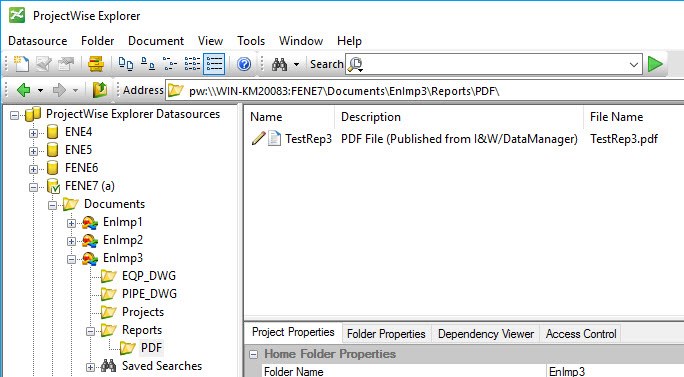Click the New Document toolbar icon
This screenshot has height=377, width=684.
21,64
